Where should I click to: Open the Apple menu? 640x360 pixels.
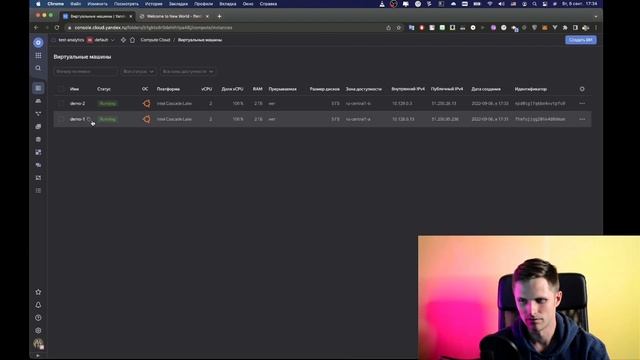pos(38,4)
